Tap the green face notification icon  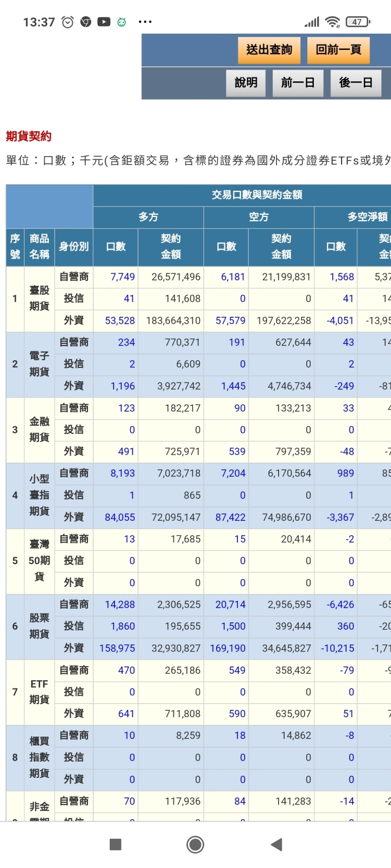coord(122,22)
